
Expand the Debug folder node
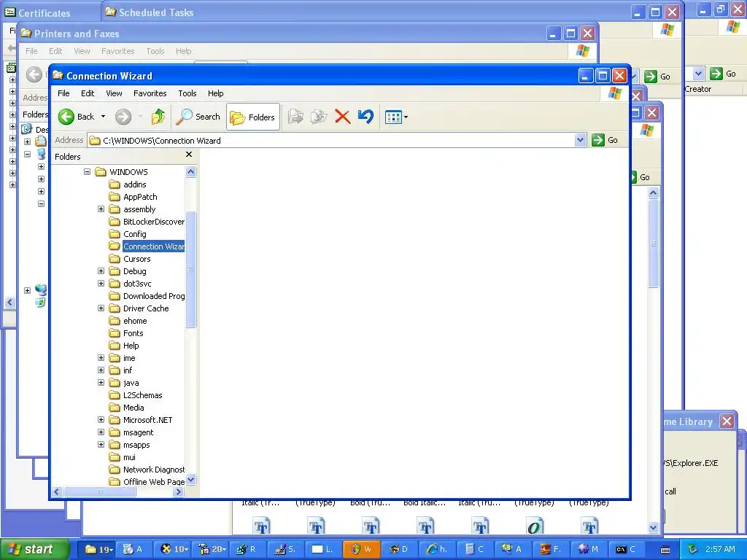click(101, 271)
